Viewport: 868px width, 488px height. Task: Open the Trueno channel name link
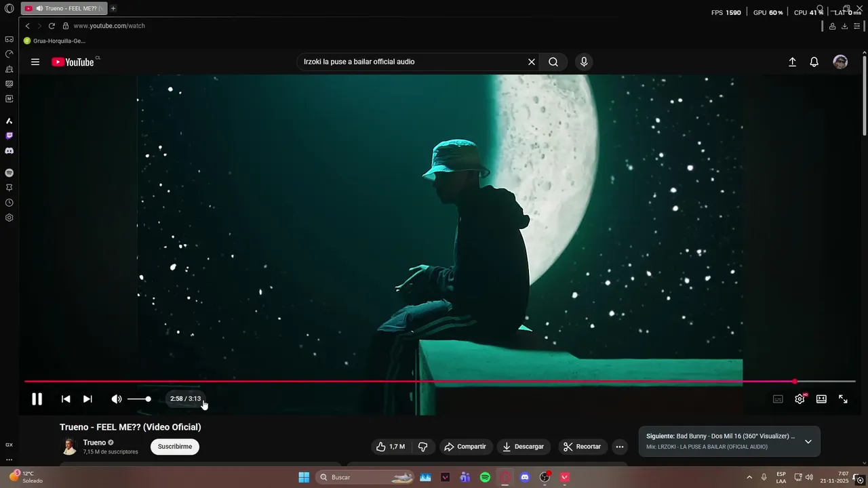coord(94,443)
